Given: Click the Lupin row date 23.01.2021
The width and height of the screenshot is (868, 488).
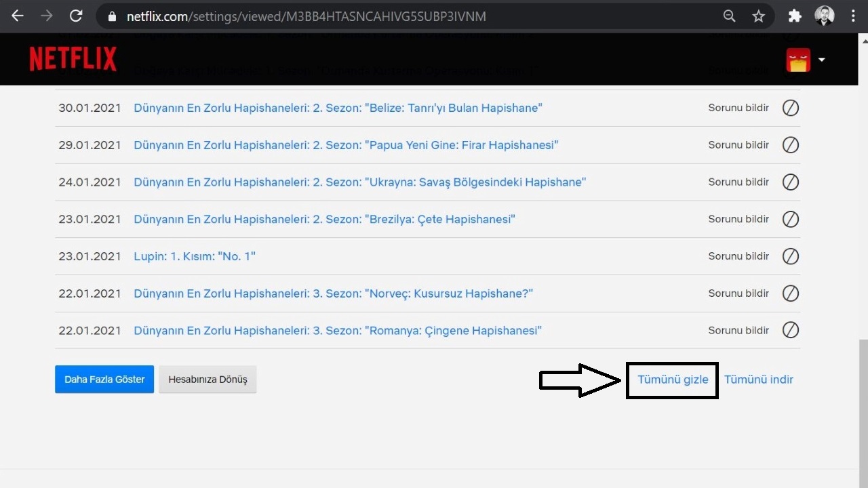Looking at the screenshot, I should pos(90,256).
